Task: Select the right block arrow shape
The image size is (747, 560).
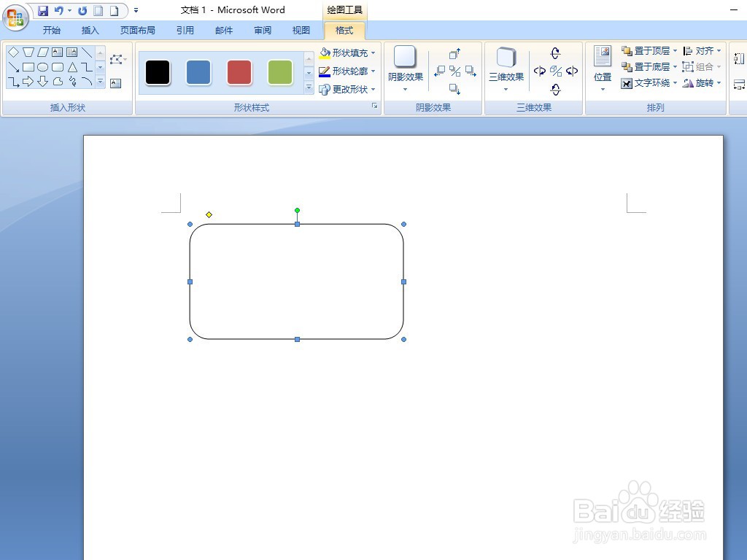Action: tap(28, 82)
